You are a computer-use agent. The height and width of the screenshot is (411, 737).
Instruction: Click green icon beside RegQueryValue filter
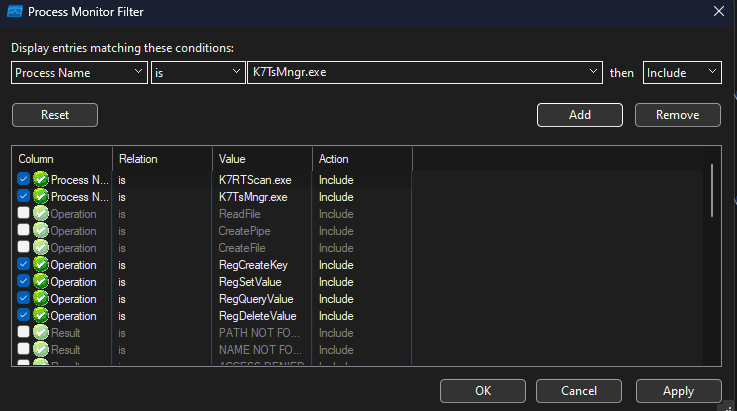click(x=41, y=299)
